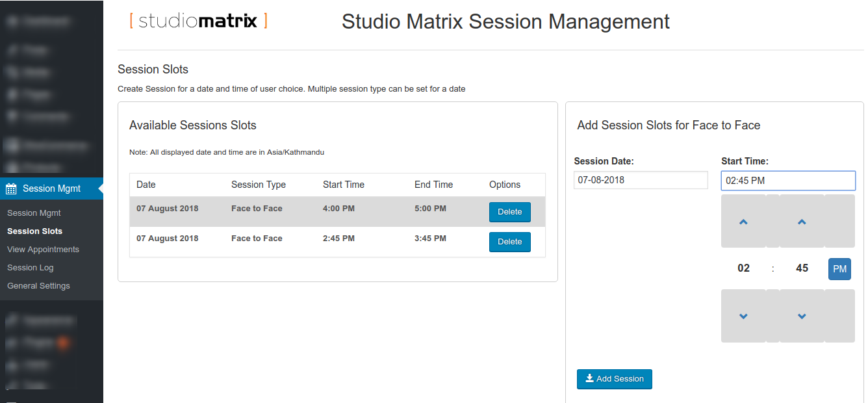This screenshot has width=868, height=403.
Task: Click the studiomatrix logo
Action: click(x=198, y=21)
